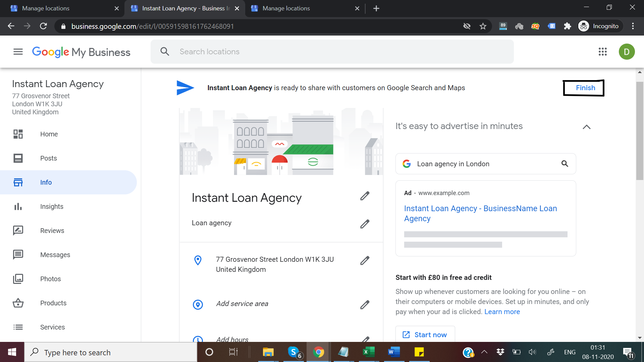Go back to the previous page
This screenshot has height=362, width=644.
(x=11, y=26)
